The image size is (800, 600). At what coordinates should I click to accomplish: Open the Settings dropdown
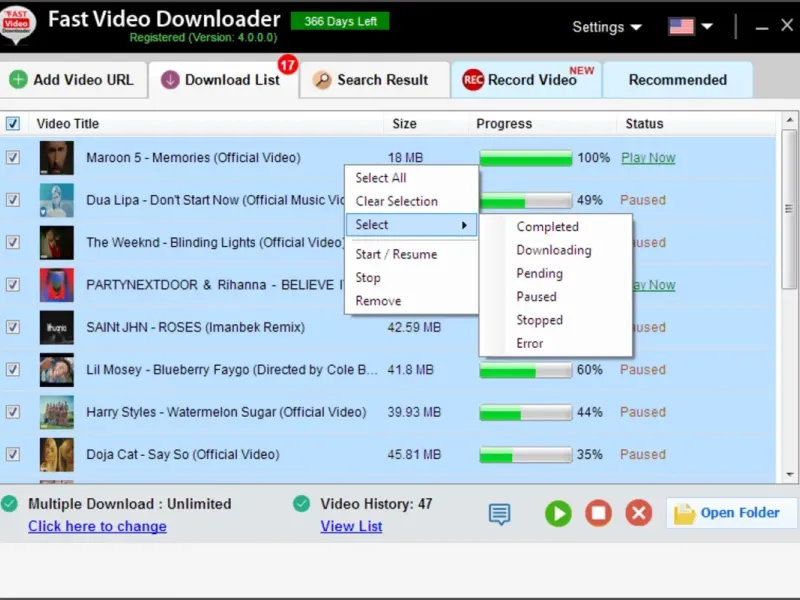607,27
